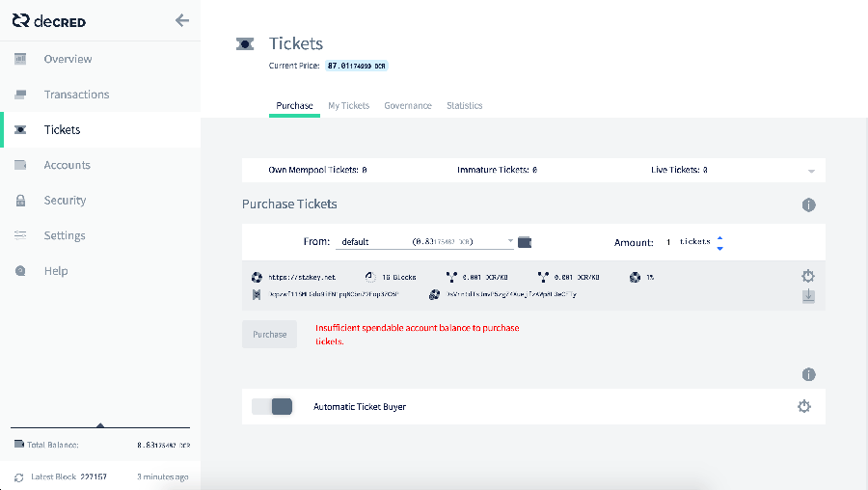The height and width of the screenshot is (490, 868).
Task: Expand the Total Balance panel arrow
Action: [100, 424]
